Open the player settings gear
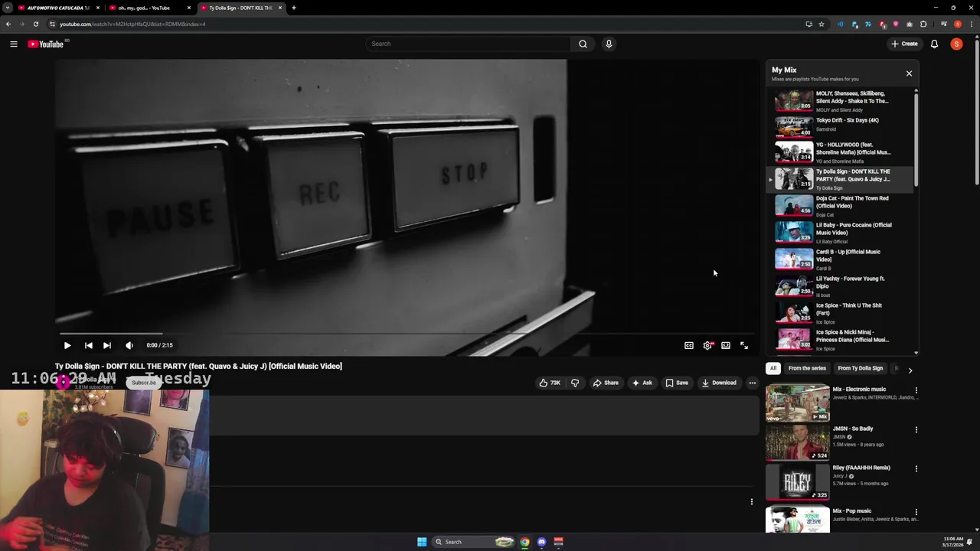The image size is (980, 551). pos(707,345)
